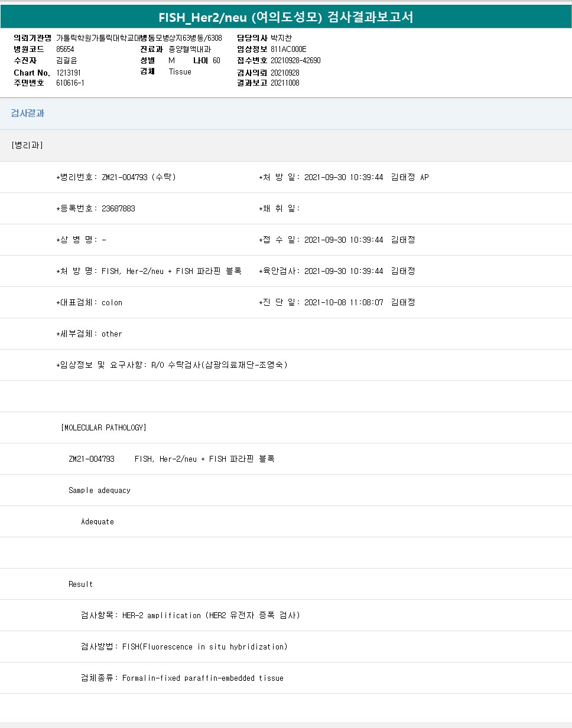Select the [MOLECULAR PATHOLOGY] heading

[x=103, y=427]
